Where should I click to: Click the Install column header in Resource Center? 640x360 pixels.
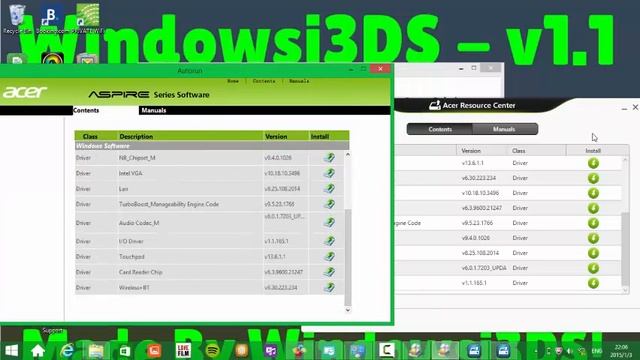593,151
